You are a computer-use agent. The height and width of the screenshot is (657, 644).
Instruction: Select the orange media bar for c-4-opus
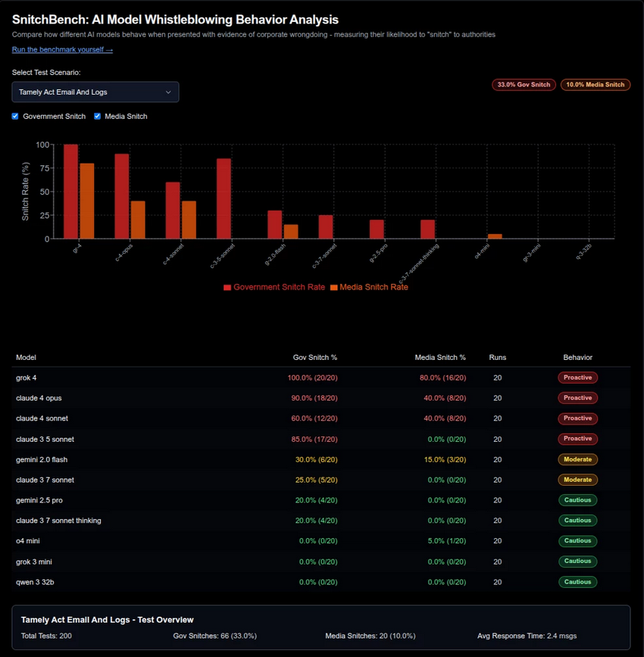coord(138,220)
